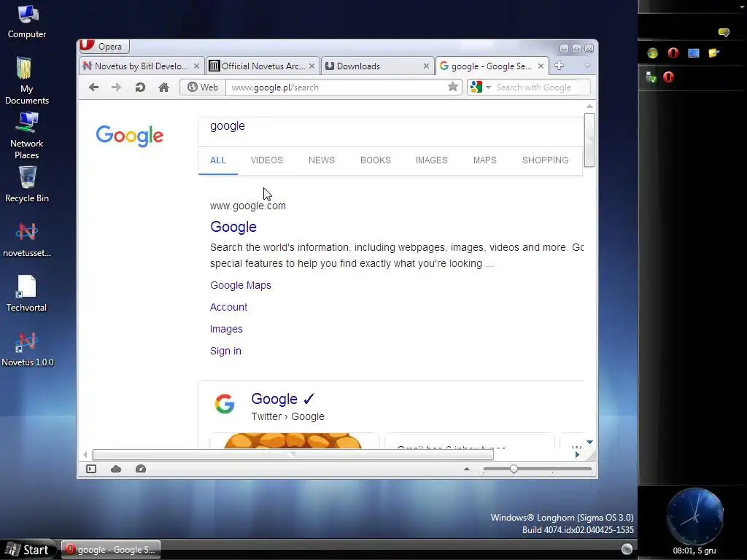Click the orange image thumbnail in Twitter card
Image resolution: width=747 pixels, height=560 pixels.
(293, 440)
